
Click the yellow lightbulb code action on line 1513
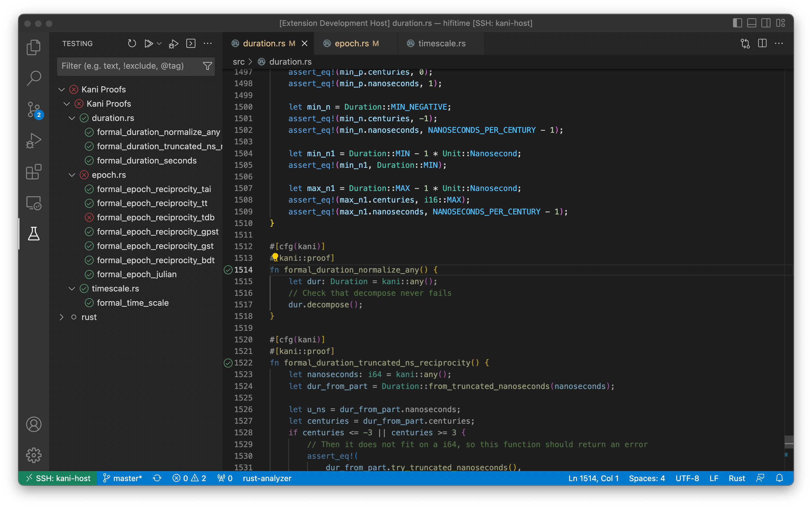coord(275,257)
